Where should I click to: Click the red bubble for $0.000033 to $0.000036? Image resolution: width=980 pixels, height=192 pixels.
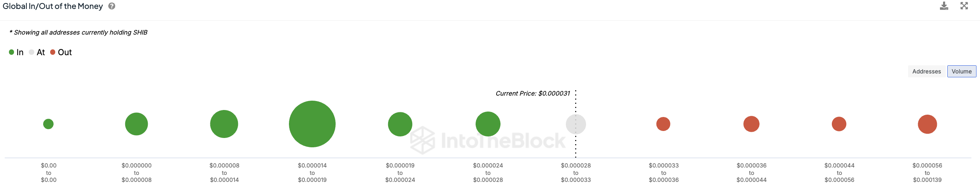[x=663, y=124]
